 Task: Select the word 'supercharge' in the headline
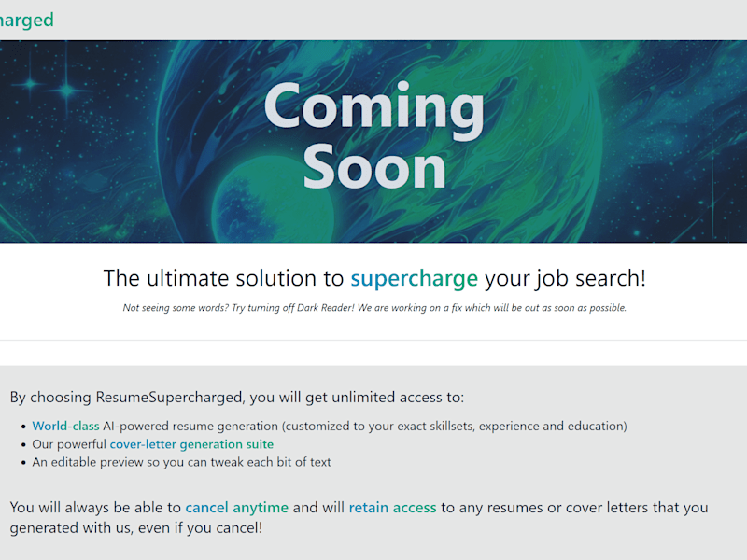point(414,278)
